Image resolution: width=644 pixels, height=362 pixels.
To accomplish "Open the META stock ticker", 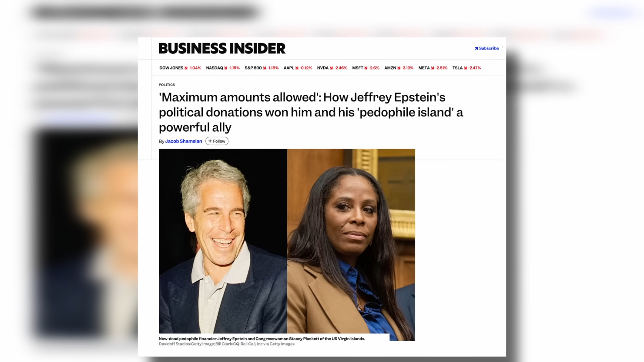I will 433,68.
